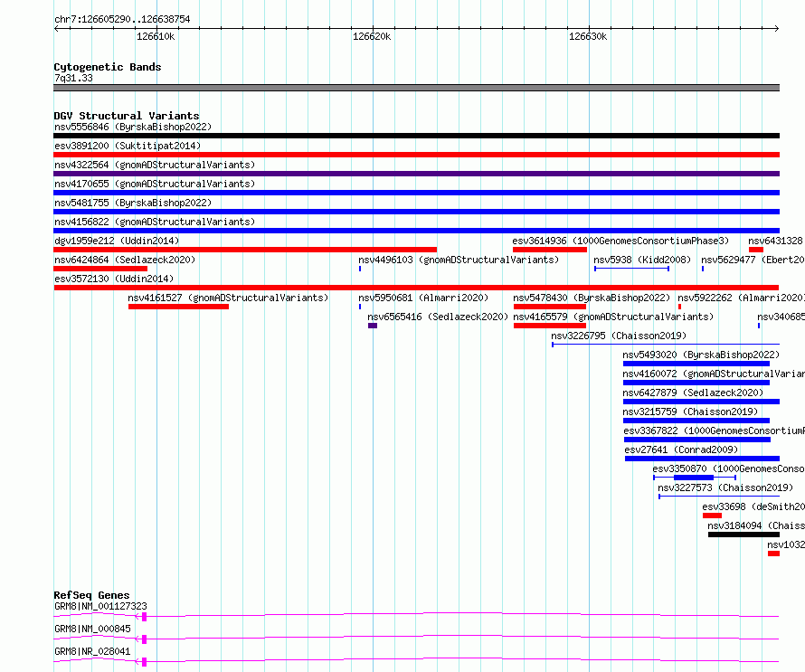Open esv3614936 (1000GenomesConsortiumPhase3) label
The image size is (805, 672).
point(620,241)
